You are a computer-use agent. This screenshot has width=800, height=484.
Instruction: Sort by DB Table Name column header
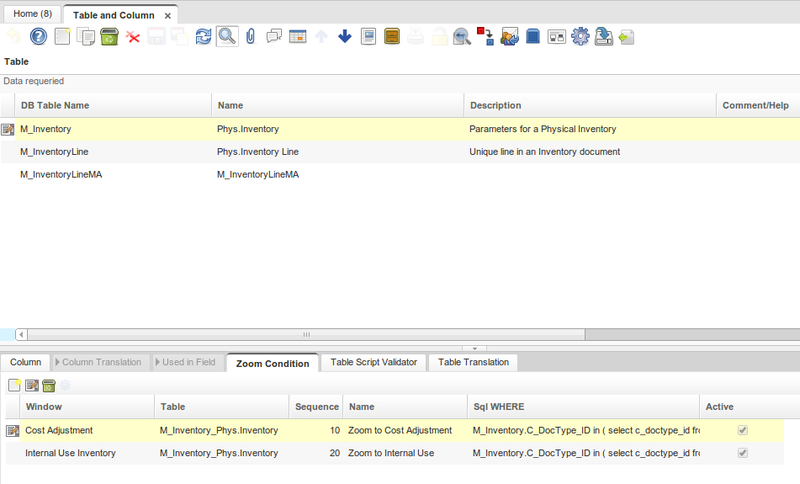pyautogui.click(x=55, y=105)
